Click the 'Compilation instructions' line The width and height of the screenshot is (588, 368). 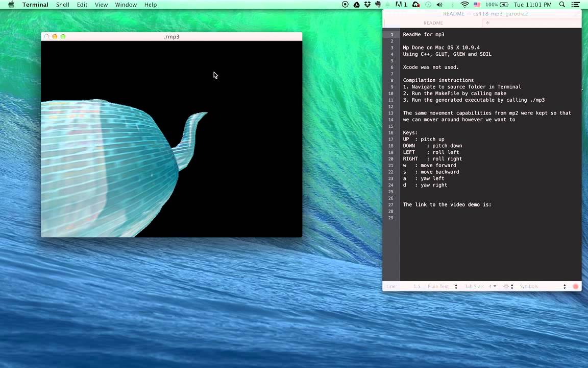[x=438, y=80]
